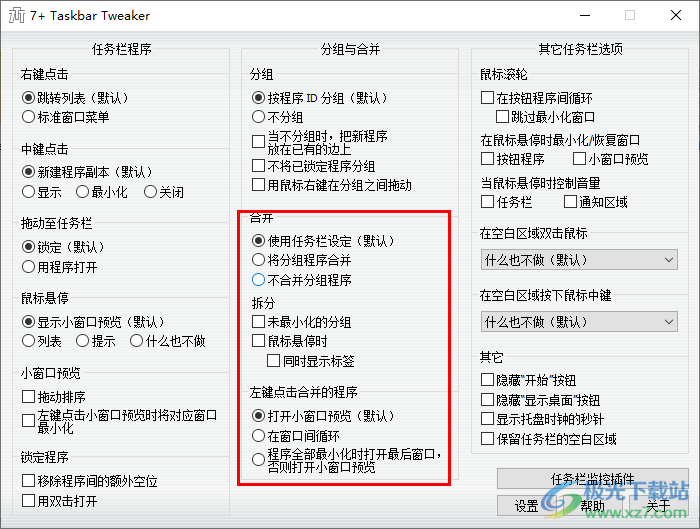Tick 按钮程序 checkbox under 最小化/恢复窗口

pyautogui.click(x=488, y=158)
